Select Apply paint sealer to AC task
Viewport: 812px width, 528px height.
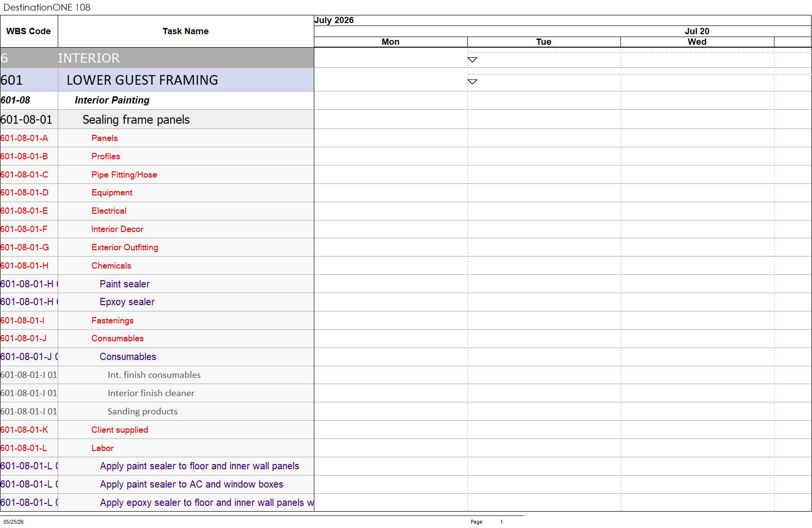[157, 484]
